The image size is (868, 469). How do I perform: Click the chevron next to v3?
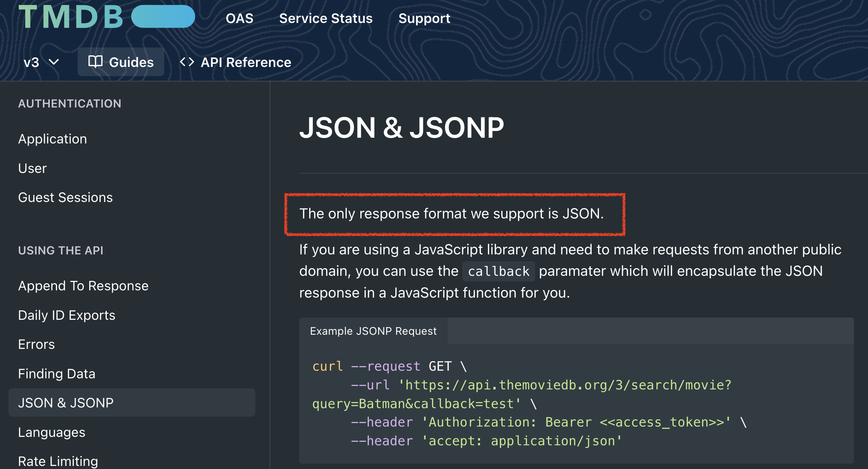pyautogui.click(x=54, y=62)
